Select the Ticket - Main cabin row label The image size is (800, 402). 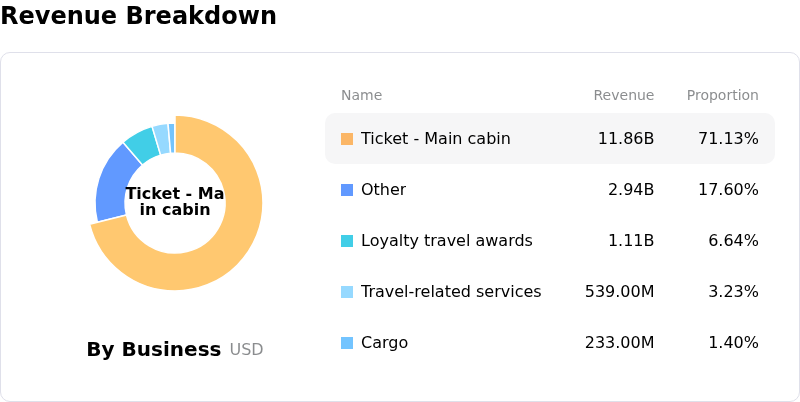435,139
